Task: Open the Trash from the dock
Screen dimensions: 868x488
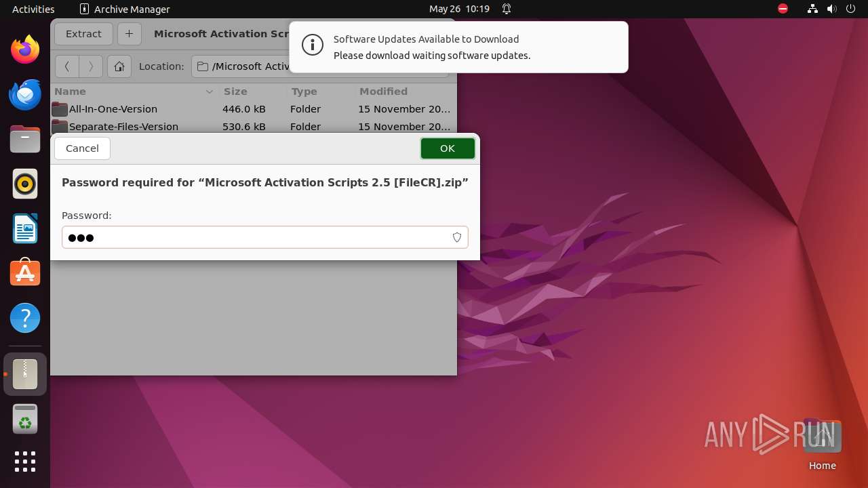Action: pyautogui.click(x=25, y=419)
